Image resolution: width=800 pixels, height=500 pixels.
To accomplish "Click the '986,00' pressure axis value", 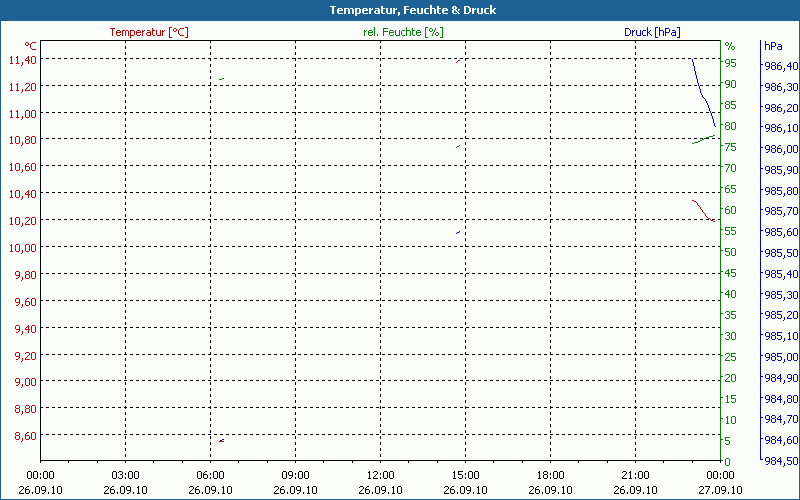I will pyautogui.click(x=781, y=149).
